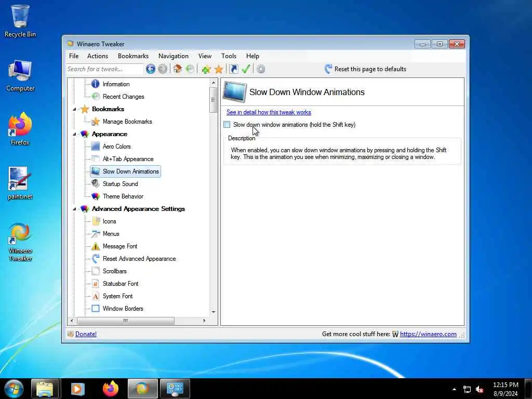Screen dimensions: 532x399
Task: Click the Message Font warning icon
Action: (96, 246)
